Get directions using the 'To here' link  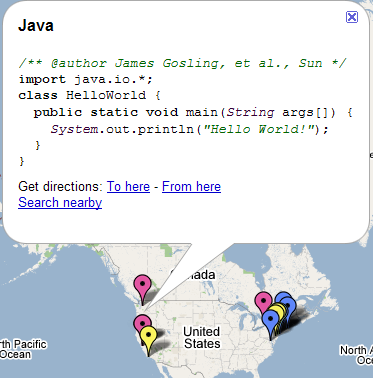point(128,186)
